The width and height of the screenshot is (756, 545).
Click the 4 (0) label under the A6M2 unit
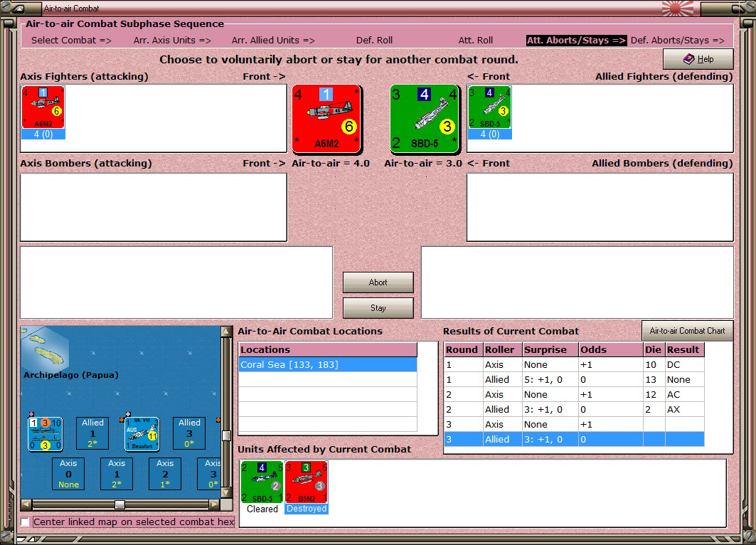43,134
